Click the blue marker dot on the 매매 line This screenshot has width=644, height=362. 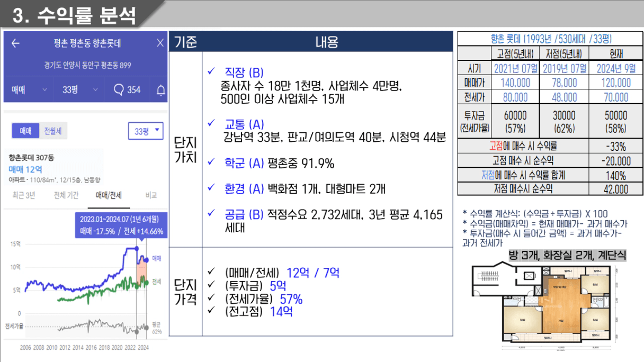tap(137, 248)
